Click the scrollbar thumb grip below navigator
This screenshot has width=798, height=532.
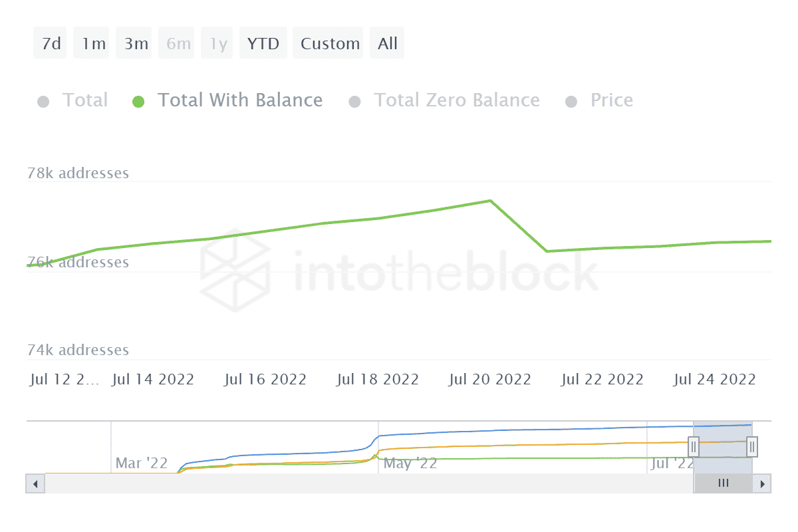tap(724, 483)
